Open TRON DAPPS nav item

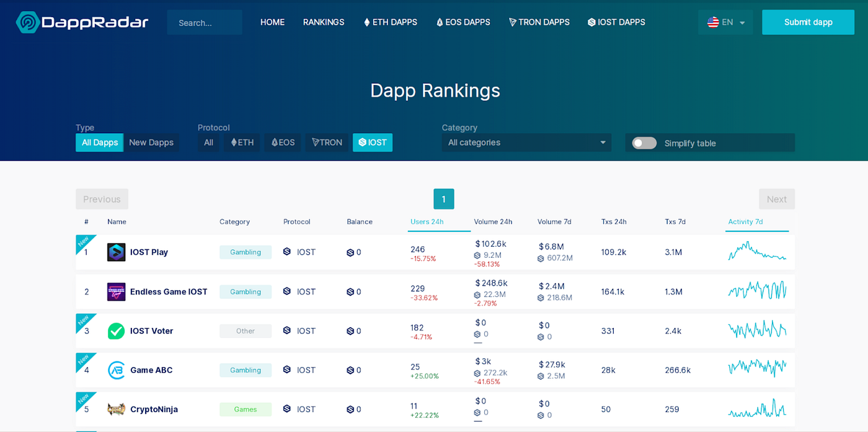[539, 22]
